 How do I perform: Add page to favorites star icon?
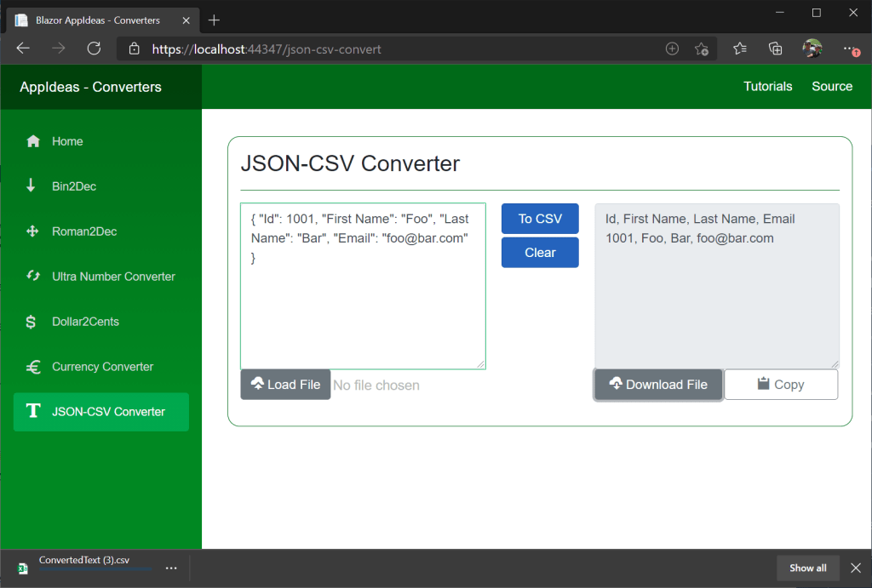[x=701, y=49]
